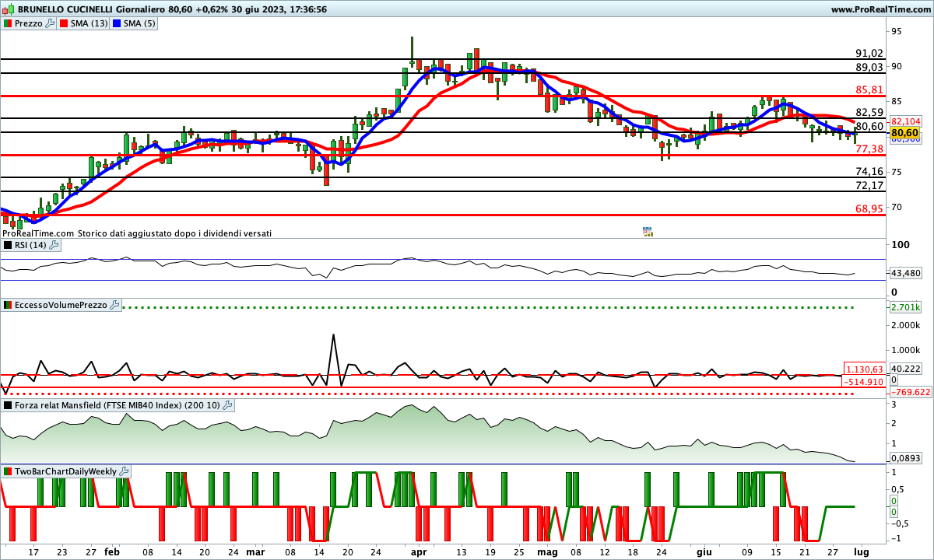Select the SMA (5) indicator label
Screen dimensions: 934x560
point(140,23)
